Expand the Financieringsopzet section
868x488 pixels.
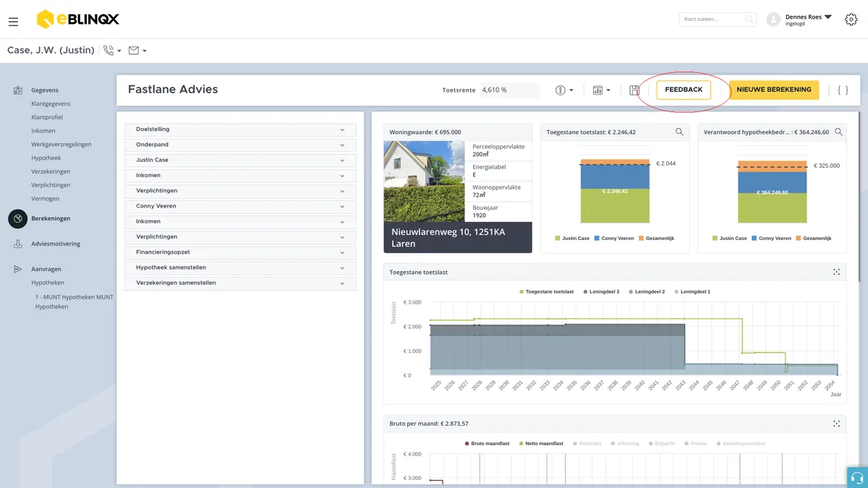coord(240,252)
